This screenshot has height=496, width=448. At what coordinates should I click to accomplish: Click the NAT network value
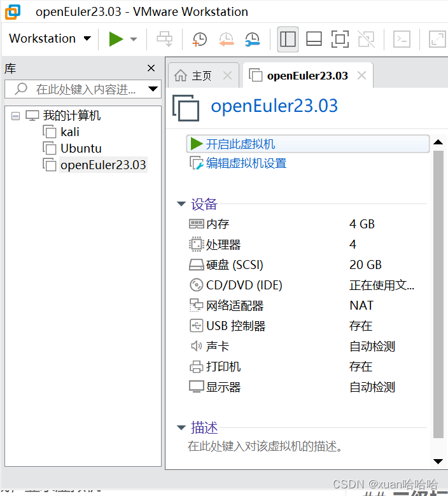361,305
